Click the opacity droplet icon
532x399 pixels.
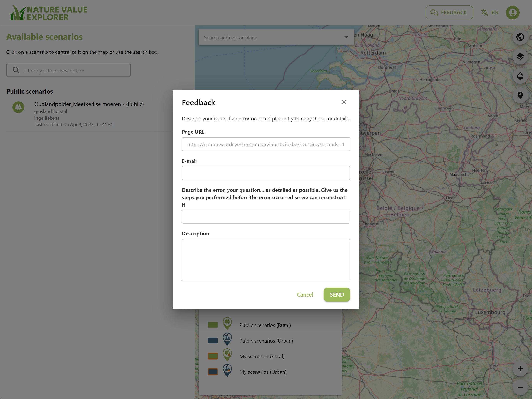(520, 76)
